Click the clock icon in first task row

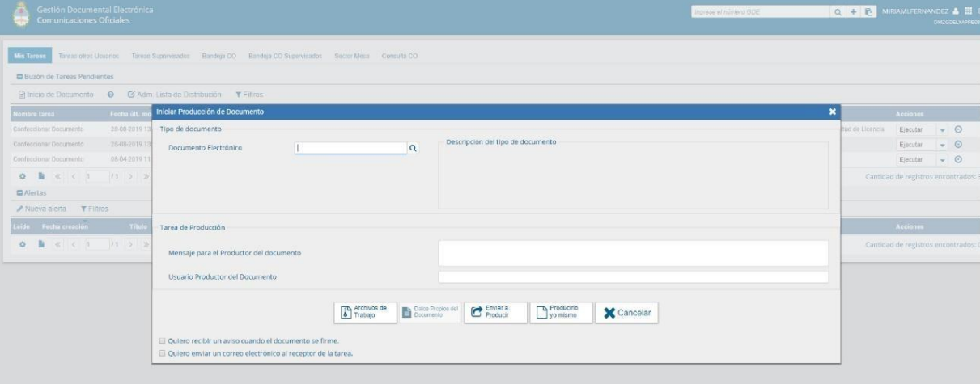click(957, 129)
